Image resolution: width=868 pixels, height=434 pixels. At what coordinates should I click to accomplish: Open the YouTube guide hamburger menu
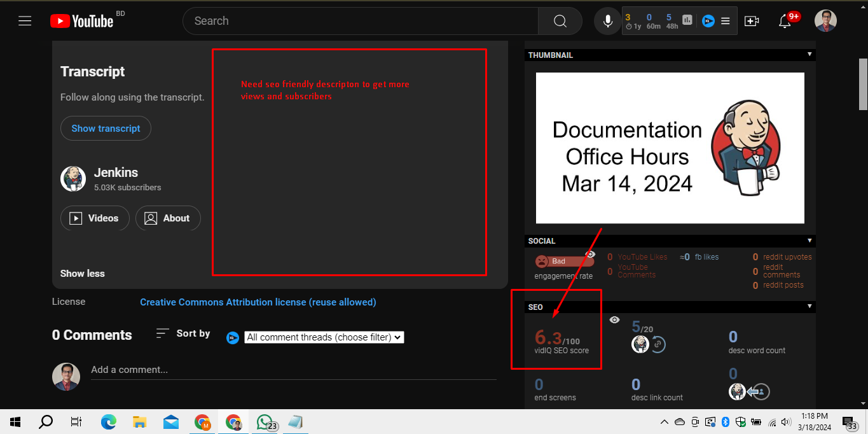point(25,21)
